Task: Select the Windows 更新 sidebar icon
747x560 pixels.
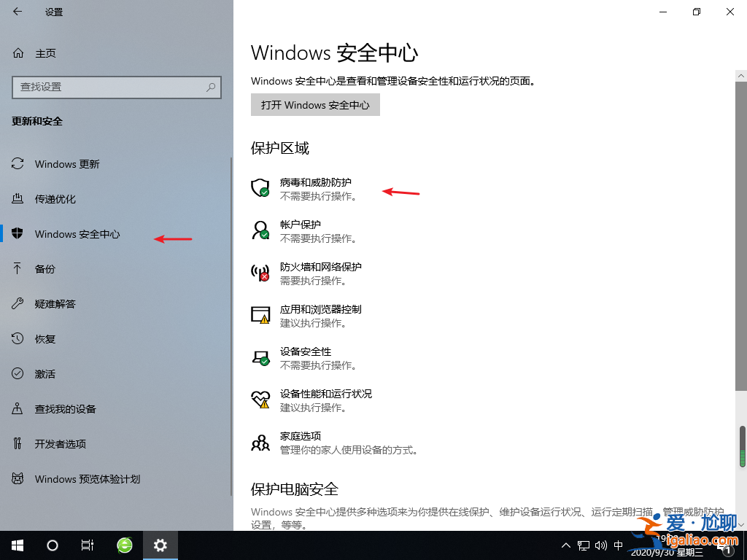Action: [16, 163]
